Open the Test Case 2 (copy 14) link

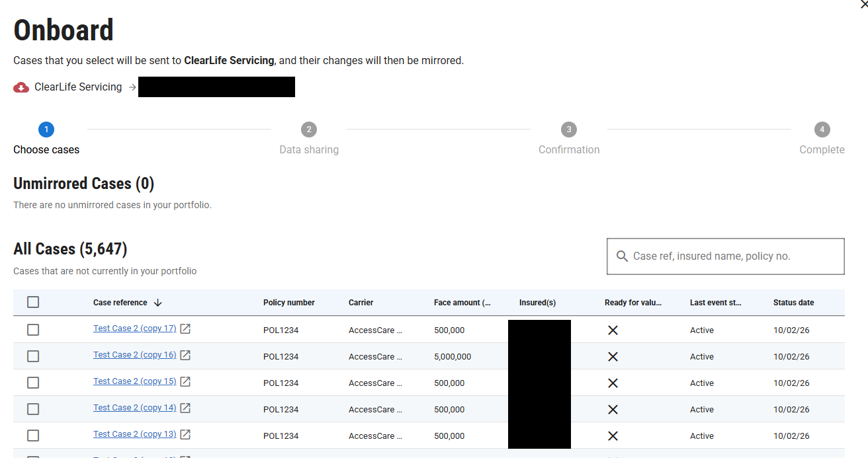click(x=134, y=408)
